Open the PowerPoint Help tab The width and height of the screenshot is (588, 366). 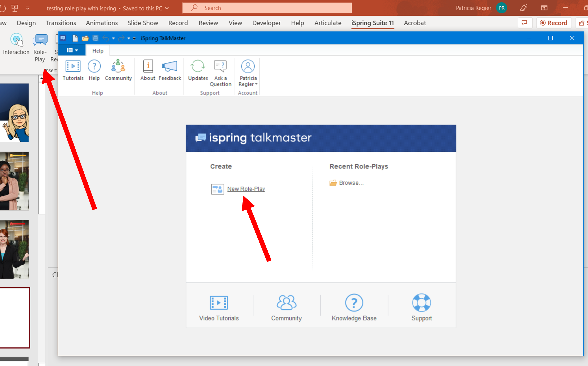pyautogui.click(x=297, y=23)
